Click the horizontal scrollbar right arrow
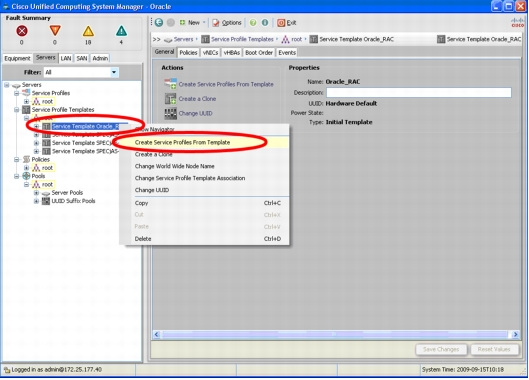This screenshot has height=380, width=529. point(515,334)
